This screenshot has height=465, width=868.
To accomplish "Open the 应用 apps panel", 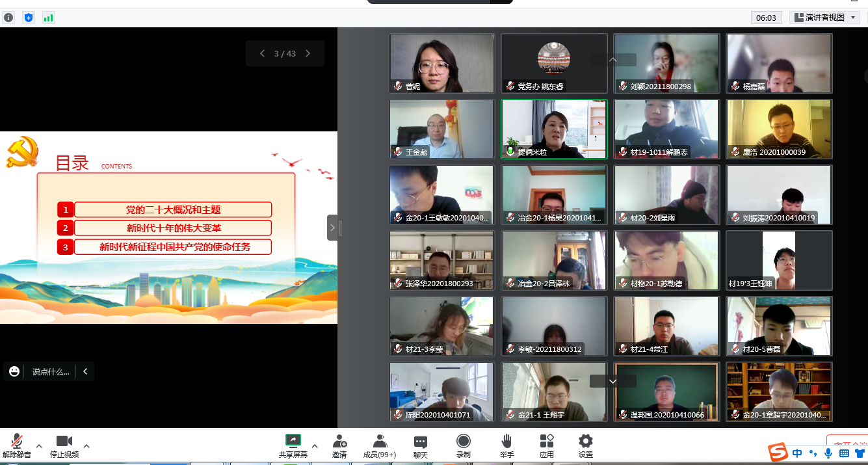I will (547, 445).
